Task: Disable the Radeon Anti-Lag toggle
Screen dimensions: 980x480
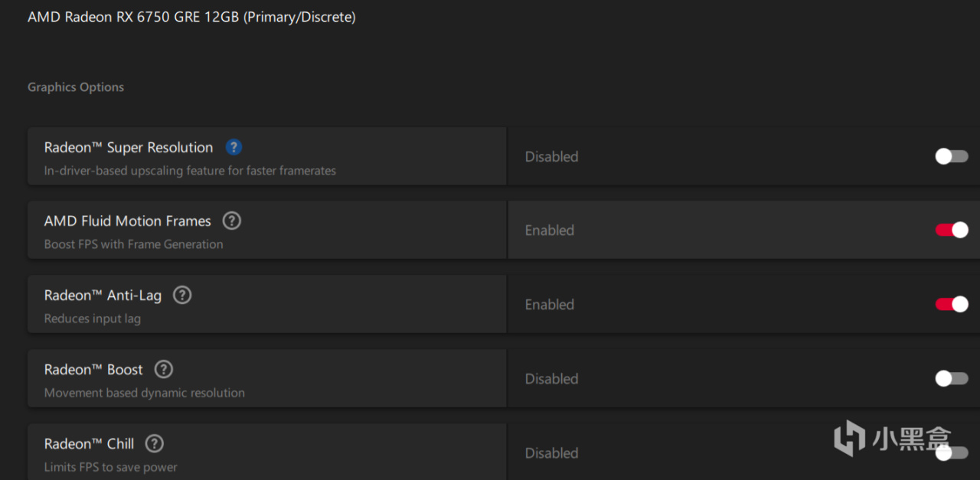Action: 951,305
